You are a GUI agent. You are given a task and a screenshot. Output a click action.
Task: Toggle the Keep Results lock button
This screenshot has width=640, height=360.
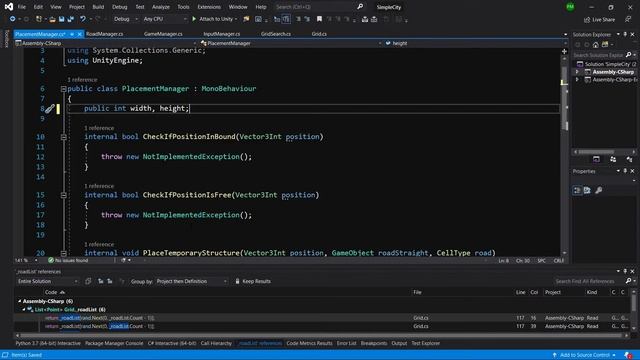click(253, 281)
